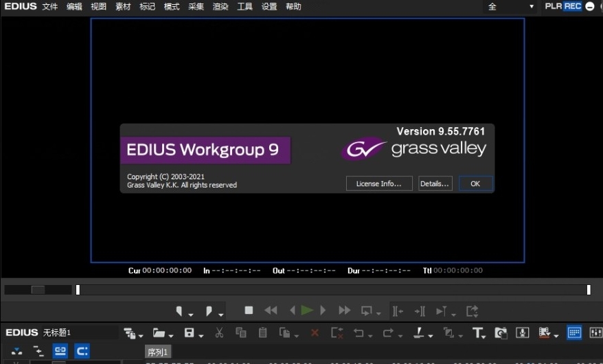603x364 pixels.
Task: Click the Fast Forward button
Action: click(345, 310)
